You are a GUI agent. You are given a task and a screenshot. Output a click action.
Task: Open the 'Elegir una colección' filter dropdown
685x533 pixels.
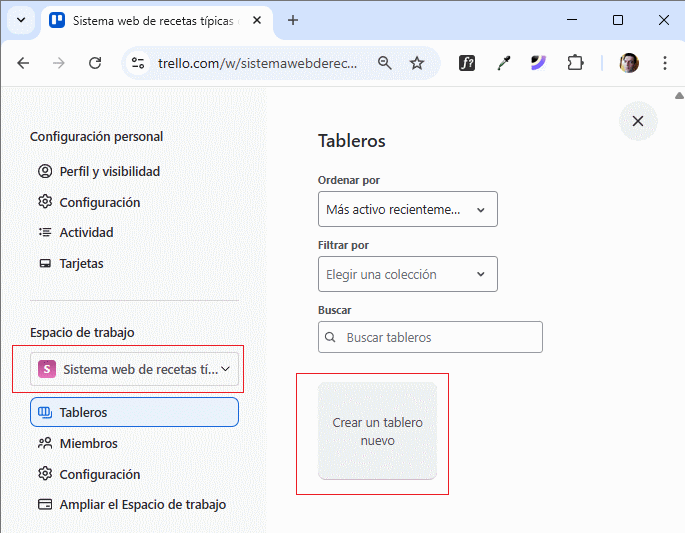click(x=407, y=274)
